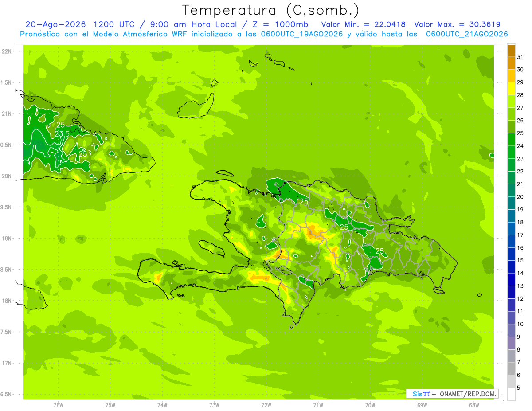Click the 20N latitude label
Screen dimensions: 532x411
pyautogui.click(x=7, y=176)
